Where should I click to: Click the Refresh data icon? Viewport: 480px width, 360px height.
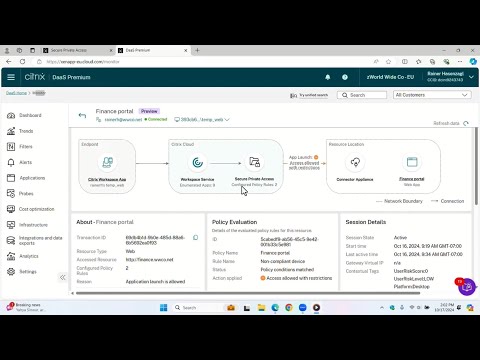pyautogui.click(x=466, y=123)
